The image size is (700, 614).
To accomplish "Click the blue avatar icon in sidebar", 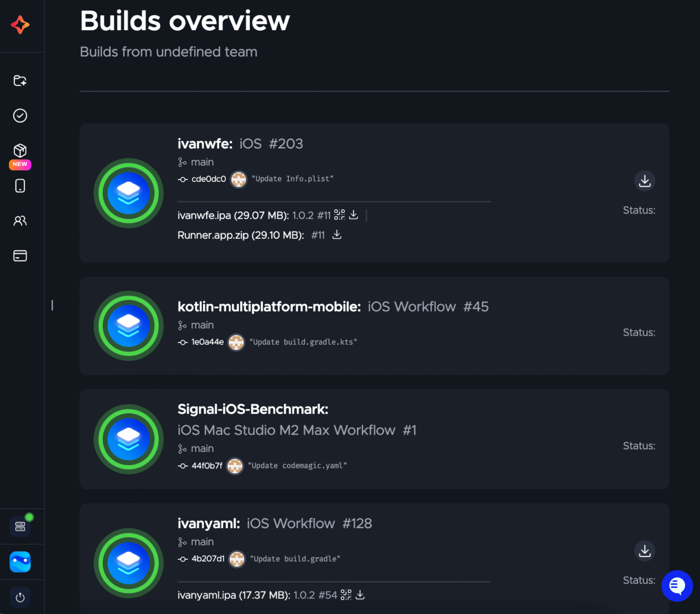I will [x=20, y=562].
